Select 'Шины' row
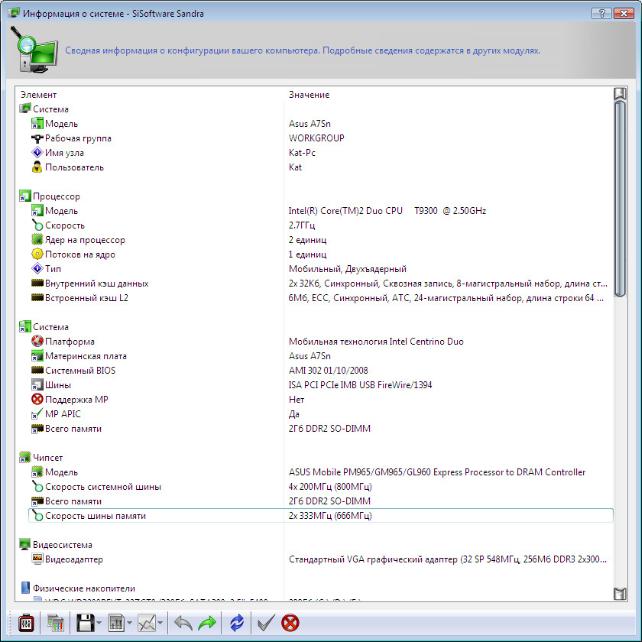This screenshot has width=642, height=642. click(321, 385)
